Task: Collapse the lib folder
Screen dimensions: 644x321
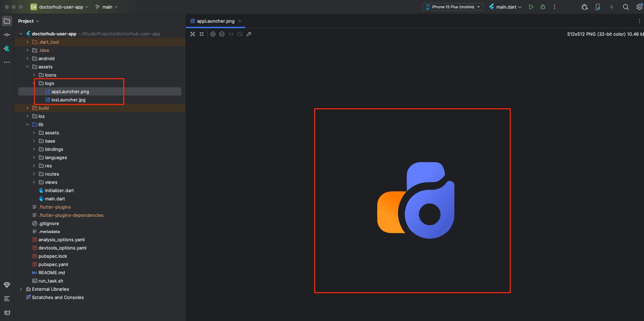Action: (x=28, y=124)
